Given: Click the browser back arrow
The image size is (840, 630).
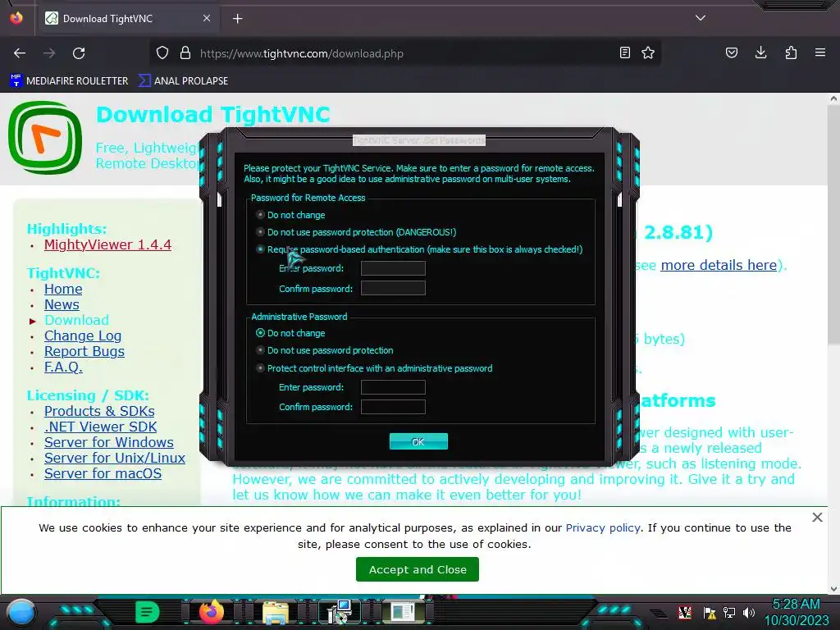Looking at the screenshot, I should tap(20, 53).
